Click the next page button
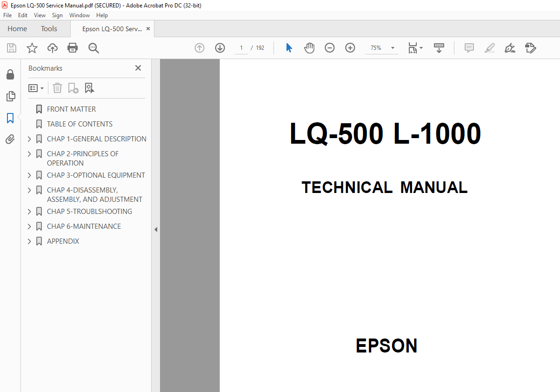Screen dimensions: 560x392 pos(220,47)
